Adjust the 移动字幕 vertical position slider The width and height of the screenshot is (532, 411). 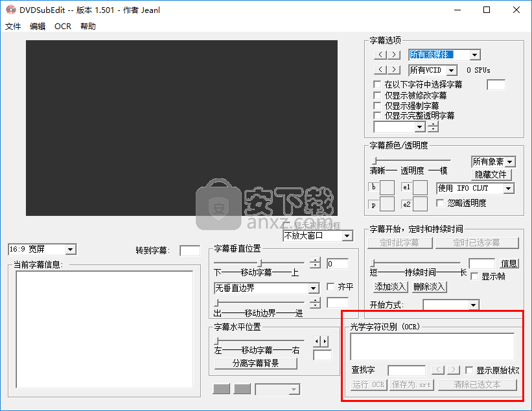pos(259,263)
